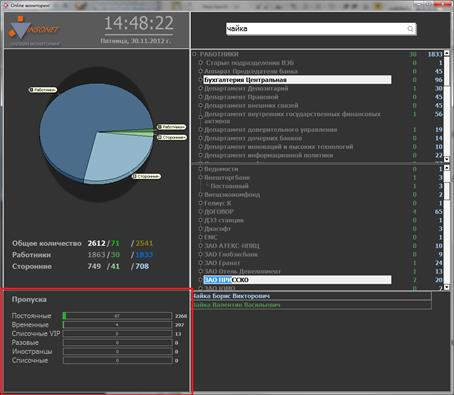
Task: Expand the ЗАО Гранит node
Action: point(201,263)
